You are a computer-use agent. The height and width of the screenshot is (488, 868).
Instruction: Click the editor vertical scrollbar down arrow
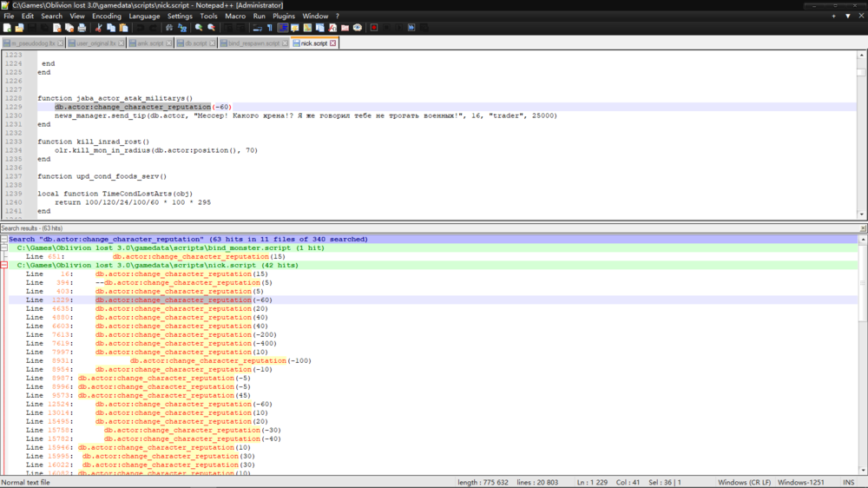point(862,214)
